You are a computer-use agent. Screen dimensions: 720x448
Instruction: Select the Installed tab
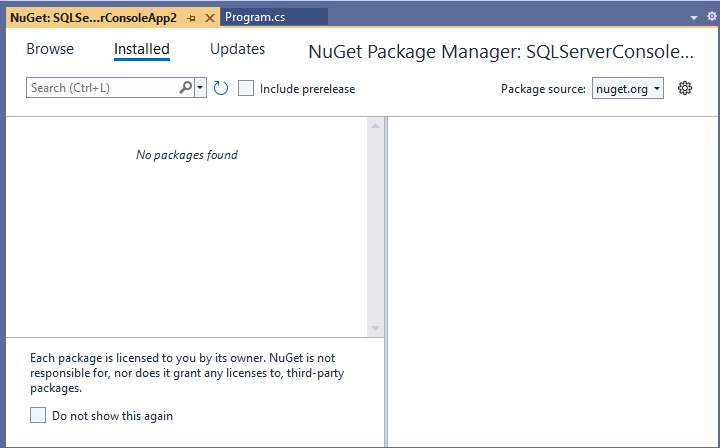click(142, 49)
